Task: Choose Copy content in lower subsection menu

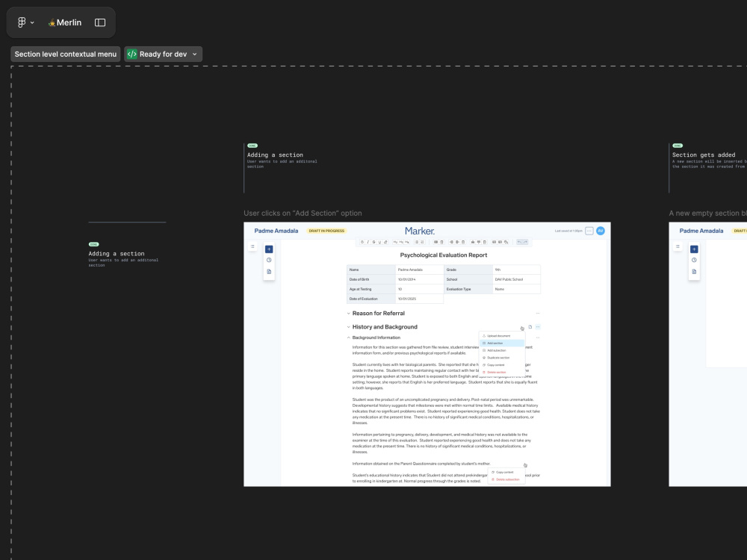Action: click(x=506, y=473)
